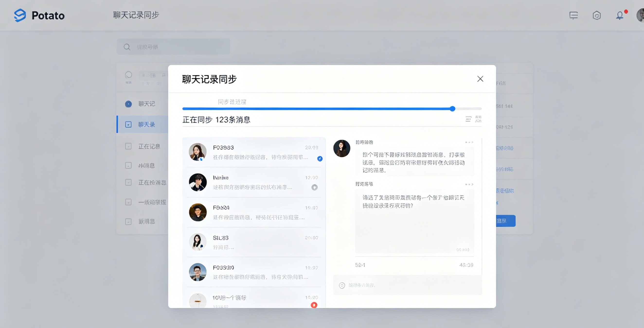Click the blue button behind dialog

pos(506,221)
